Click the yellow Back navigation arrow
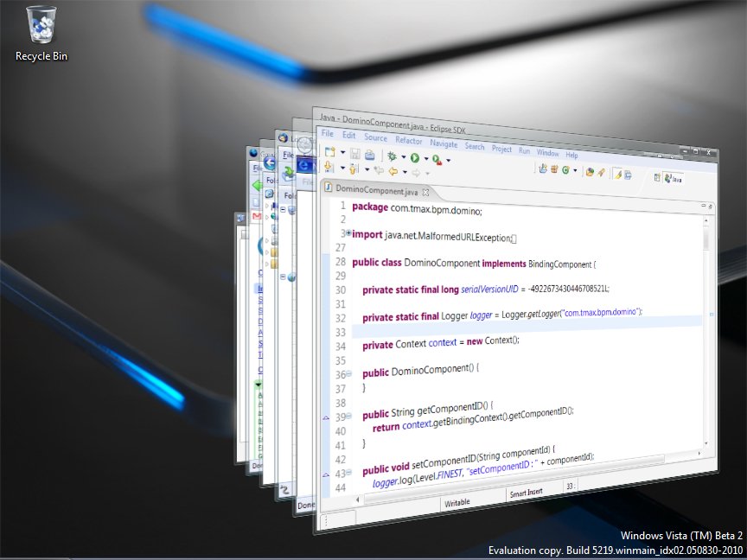This screenshot has width=747, height=560. [x=393, y=171]
